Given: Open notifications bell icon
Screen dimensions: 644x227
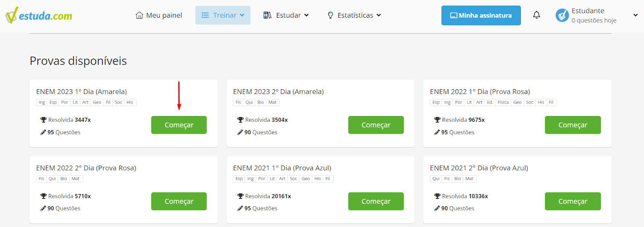Looking at the screenshot, I should [537, 15].
